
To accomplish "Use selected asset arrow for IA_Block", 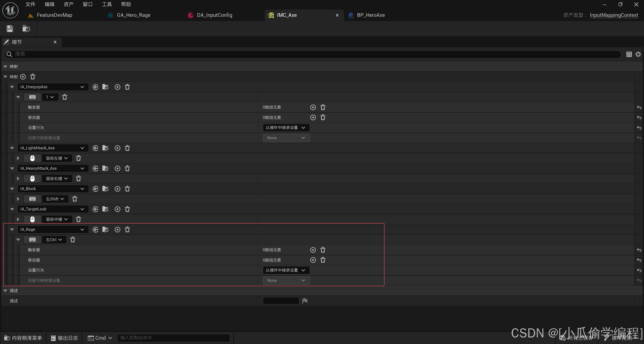I will pos(95,189).
